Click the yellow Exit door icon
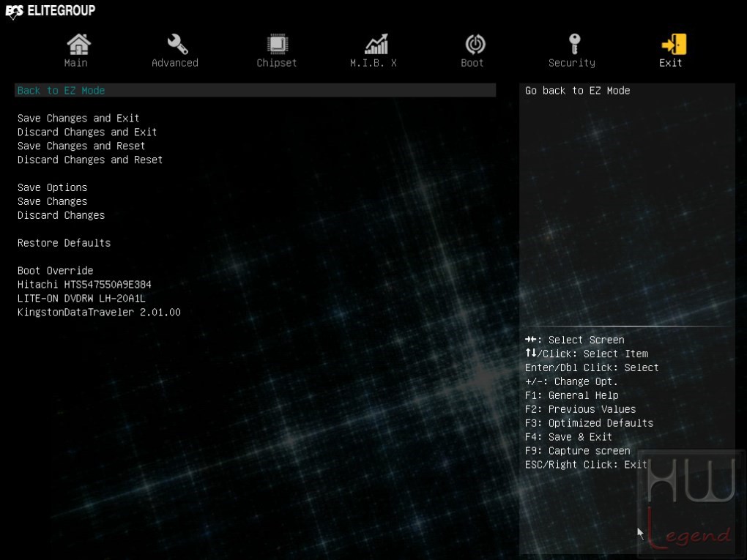The height and width of the screenshot is (560, 747). tap(674, 44)
